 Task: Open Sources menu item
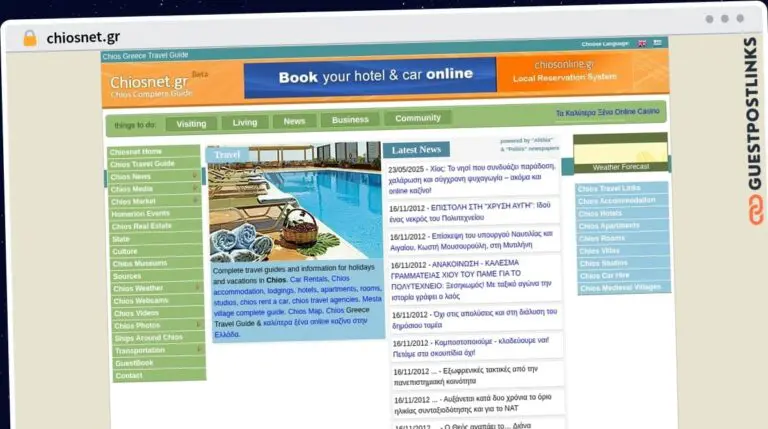coord(158,276)
